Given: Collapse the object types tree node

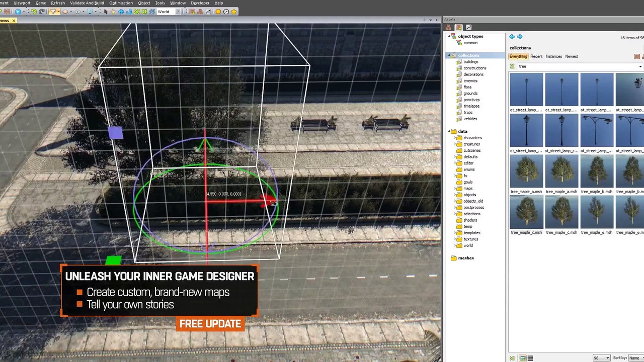Looking at the screenshot, I should tap(449, 36).
